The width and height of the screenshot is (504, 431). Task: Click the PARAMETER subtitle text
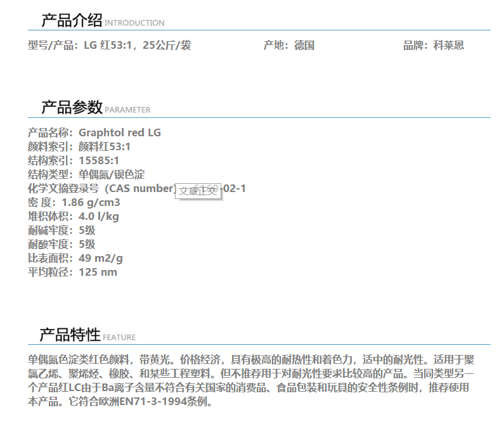(x=127, y=110)
